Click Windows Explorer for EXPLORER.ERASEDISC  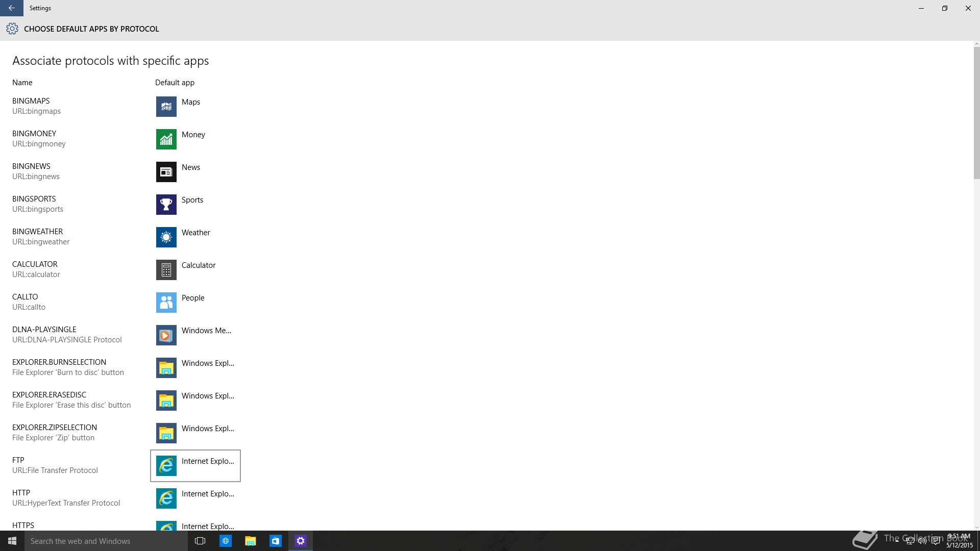coord(195,400)
